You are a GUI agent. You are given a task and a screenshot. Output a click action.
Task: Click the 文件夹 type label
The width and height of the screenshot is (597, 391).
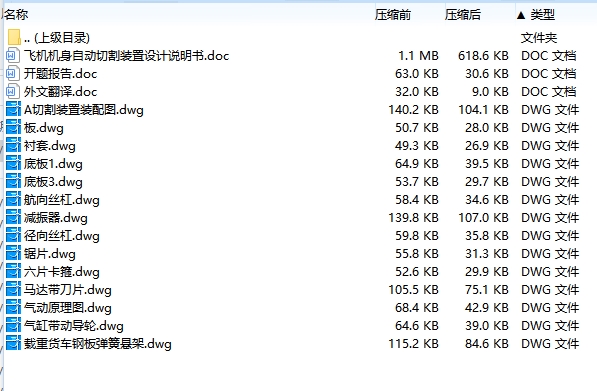[539, 38]
